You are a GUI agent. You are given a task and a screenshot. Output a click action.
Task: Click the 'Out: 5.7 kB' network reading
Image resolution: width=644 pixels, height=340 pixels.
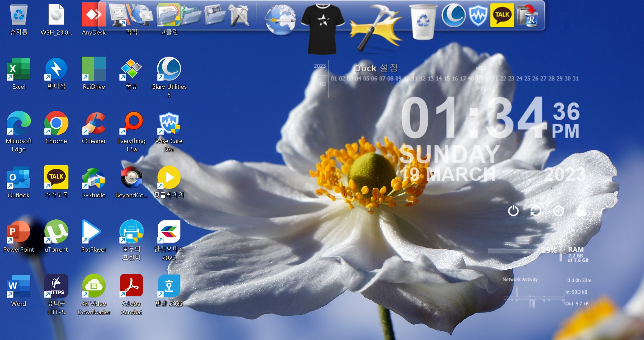(577, 304)
